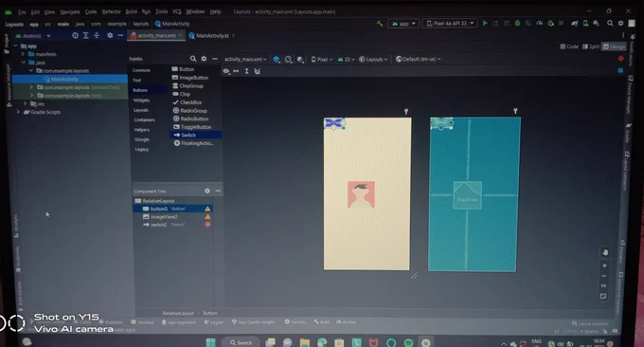This screenshot has width=644, height=347.
Task: Open the night mode/system UI mode icon
Action: (300, 59)
